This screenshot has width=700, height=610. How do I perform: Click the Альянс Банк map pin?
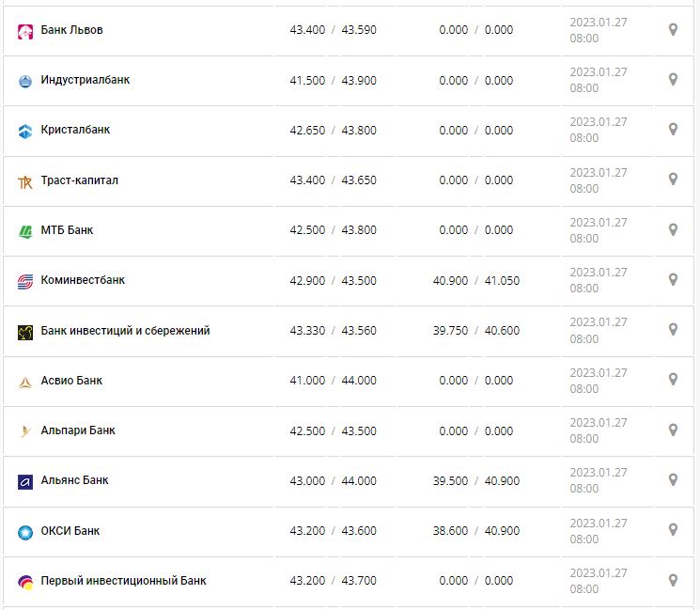pos(673,480)
